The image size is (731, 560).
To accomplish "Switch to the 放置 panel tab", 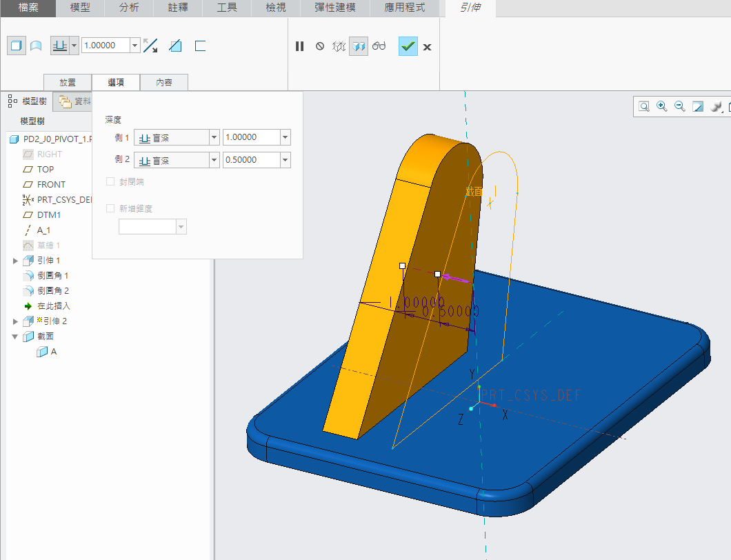I will tap(67, 82).
